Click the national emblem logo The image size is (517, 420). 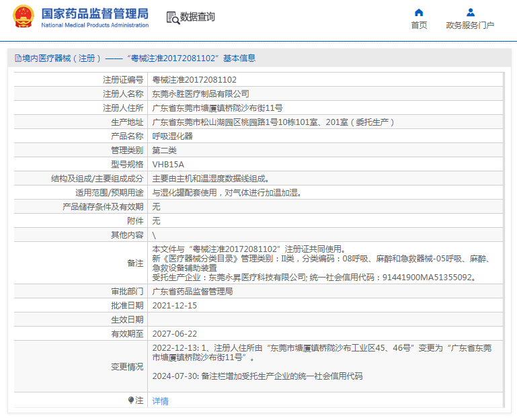coord(23,17)
